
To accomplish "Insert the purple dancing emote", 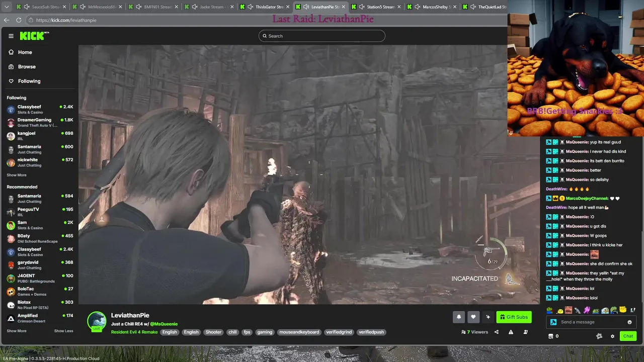I will coord(587,310).
